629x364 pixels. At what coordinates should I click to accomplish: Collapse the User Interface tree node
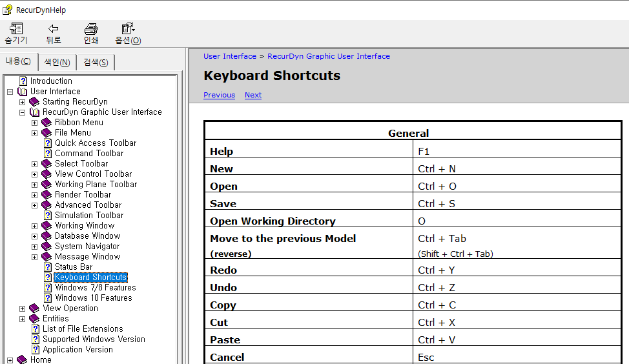(x=10, y=92)
